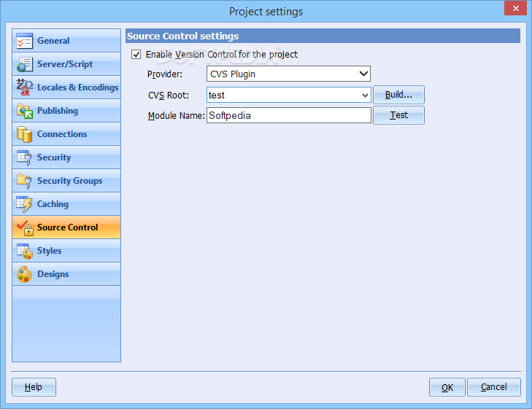Screen dimensions: 532x409
Task: Click the Publishing folder icon
Action: pos(24,111)
